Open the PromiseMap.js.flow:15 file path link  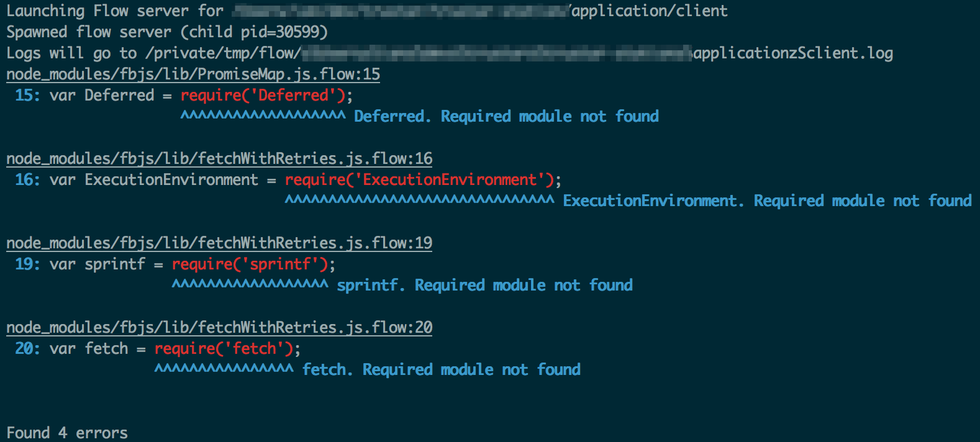(193, 74)
